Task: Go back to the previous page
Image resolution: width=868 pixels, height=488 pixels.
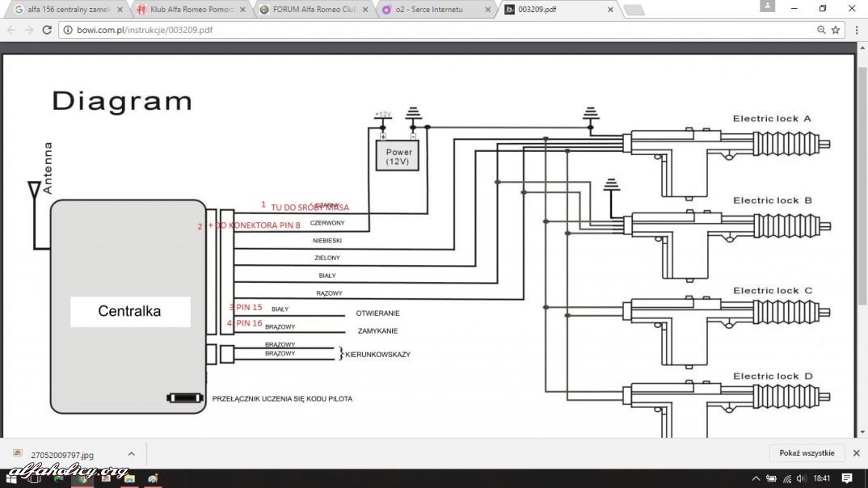Action: coord(11,30)
